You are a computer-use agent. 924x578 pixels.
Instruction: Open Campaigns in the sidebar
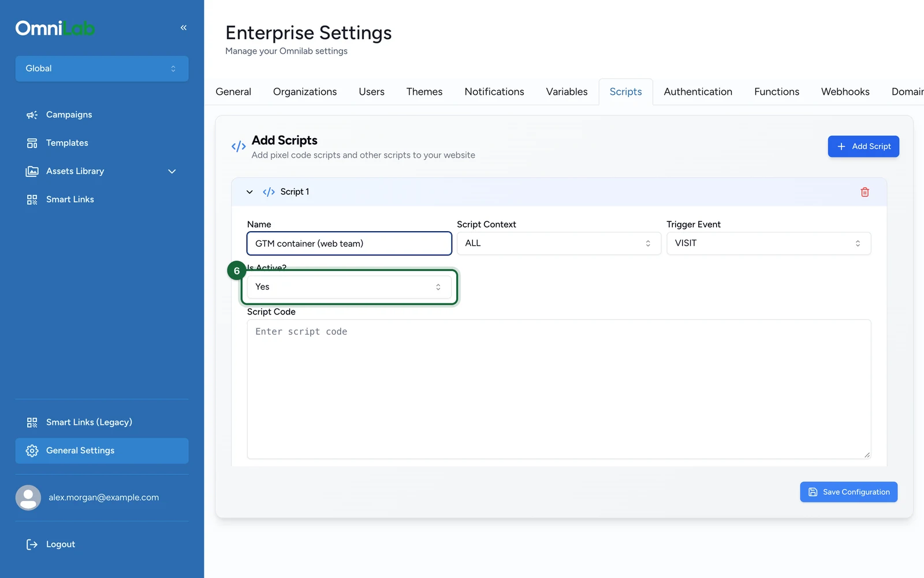[x=102, y=114]
